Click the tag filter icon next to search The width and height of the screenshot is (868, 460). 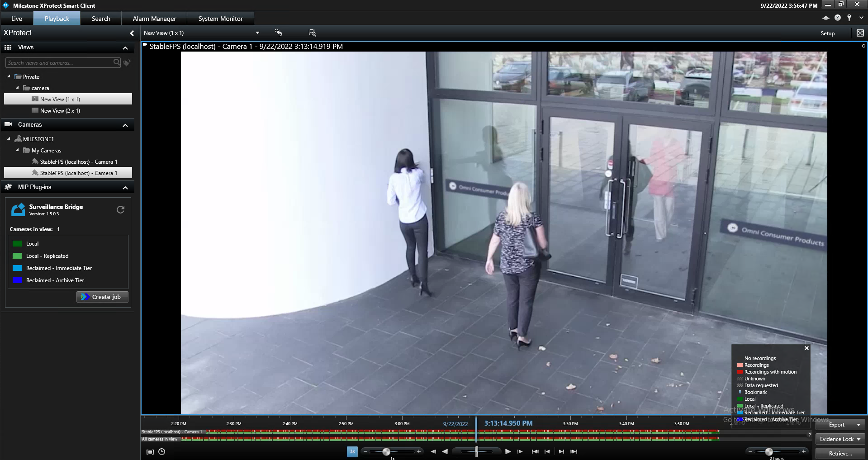127,63
